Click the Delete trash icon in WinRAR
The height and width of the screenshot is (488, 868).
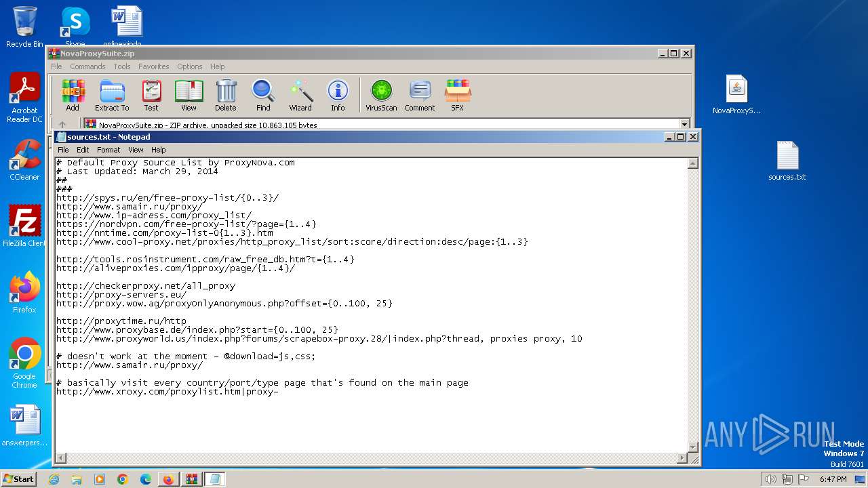[226, 95]
